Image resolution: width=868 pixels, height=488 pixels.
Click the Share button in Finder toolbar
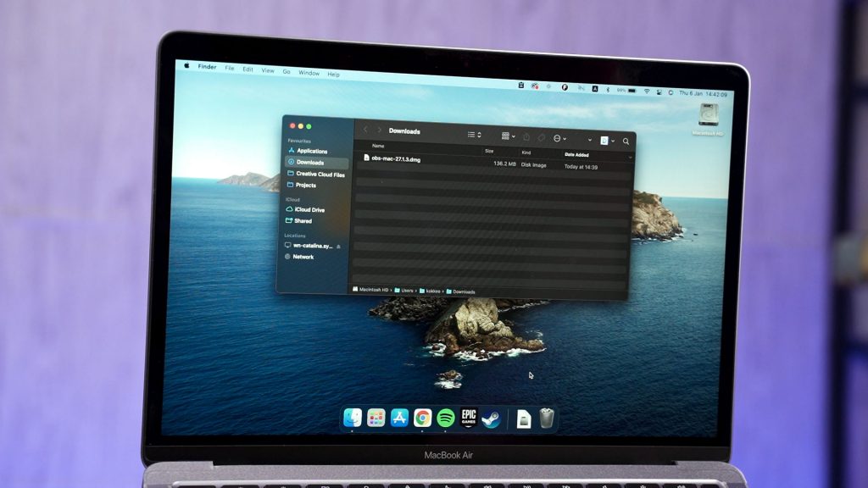(x=526, y=136)
